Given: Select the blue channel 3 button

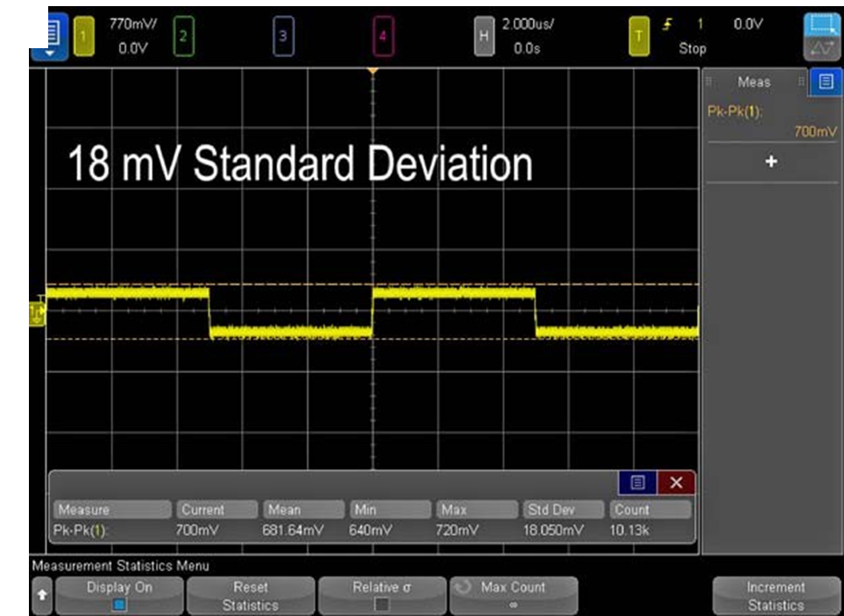Looking at the screenshot, I should [x=282, y=36].
